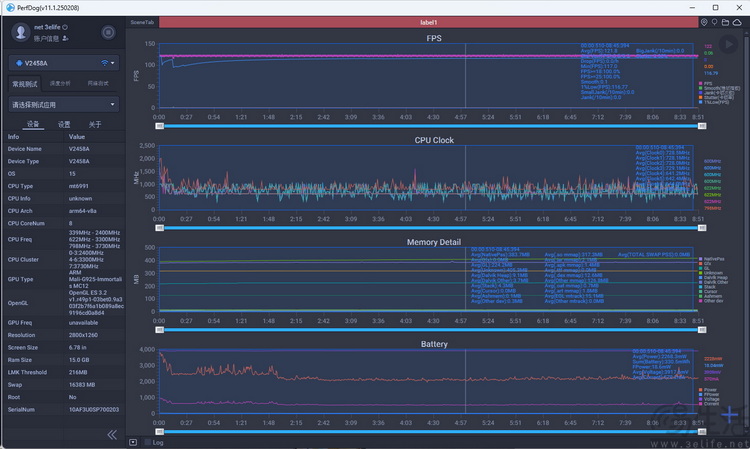The height and width of the screenshot is (449, 750).
Task: Click the wifi connection icon on device selector
Action: tap(104, 63)
